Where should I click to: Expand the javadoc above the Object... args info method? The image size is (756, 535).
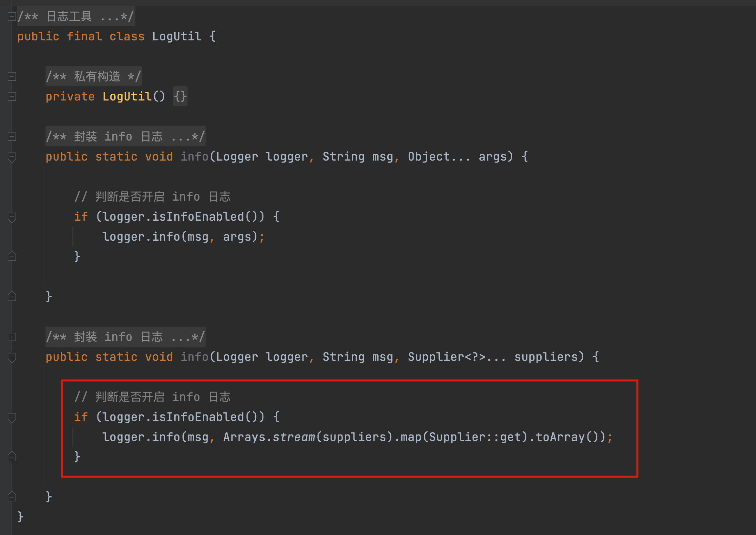click(x=12, y=136)
